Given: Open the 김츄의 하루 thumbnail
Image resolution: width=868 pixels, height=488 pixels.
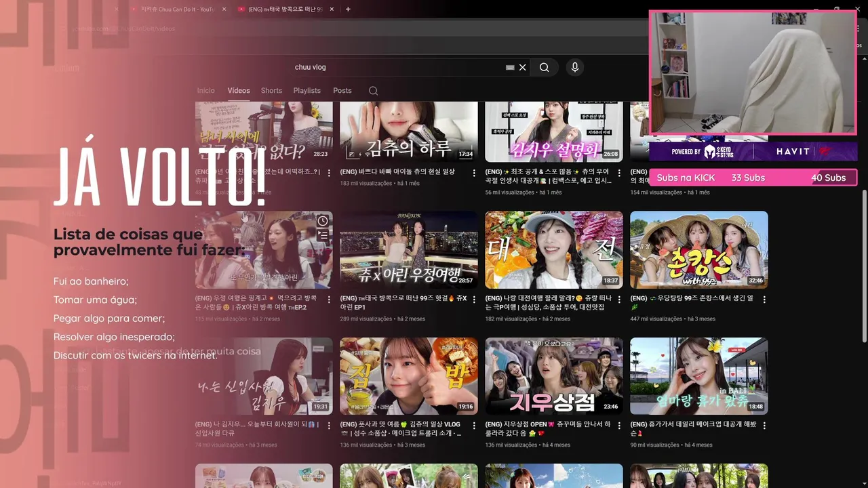Looking at the screenshot, I should (x=409, y=131).
